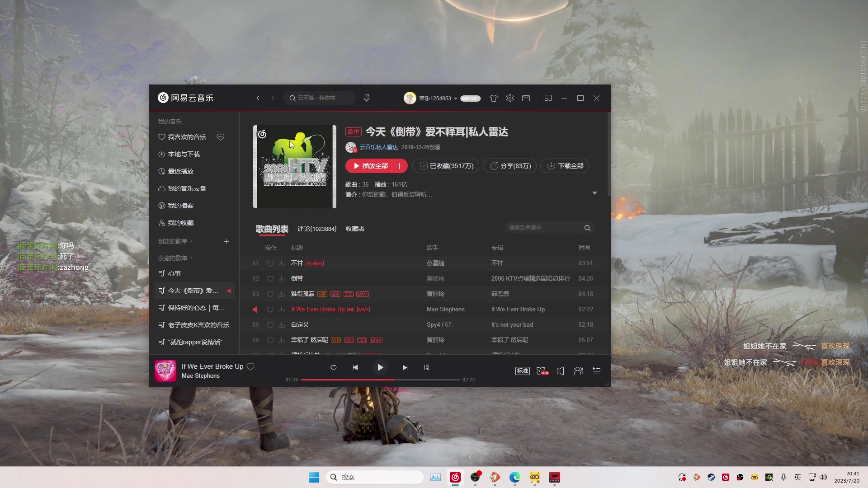
Task: Switch to the 歌曲列表 tab
Action: [272, 229]
